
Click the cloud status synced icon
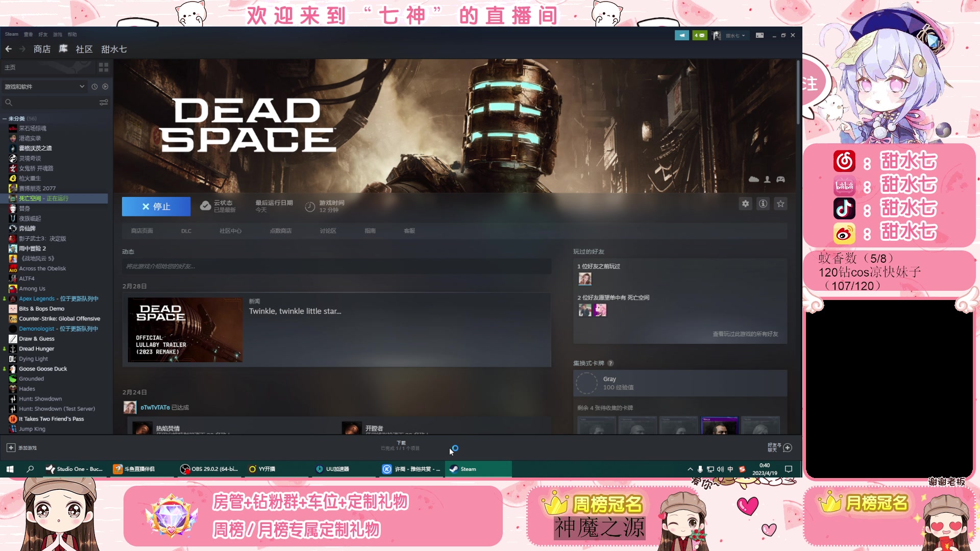point(205,206)
